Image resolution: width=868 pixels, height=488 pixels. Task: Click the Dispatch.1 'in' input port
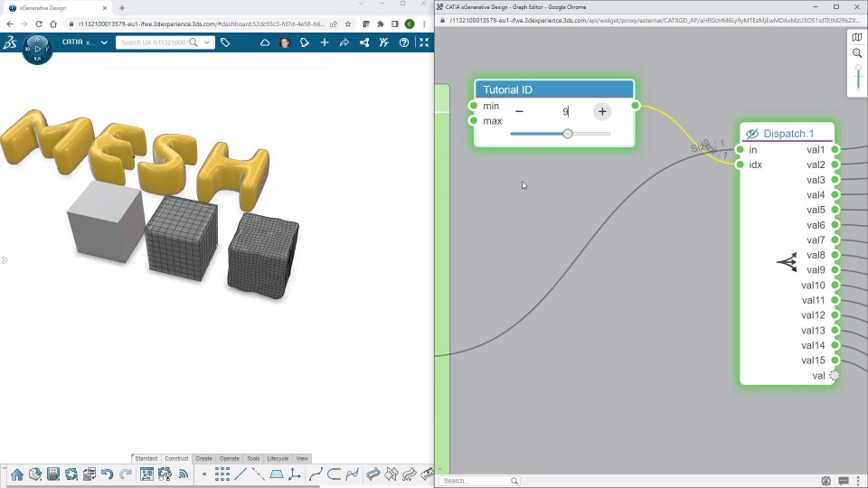tap(741, 149)
